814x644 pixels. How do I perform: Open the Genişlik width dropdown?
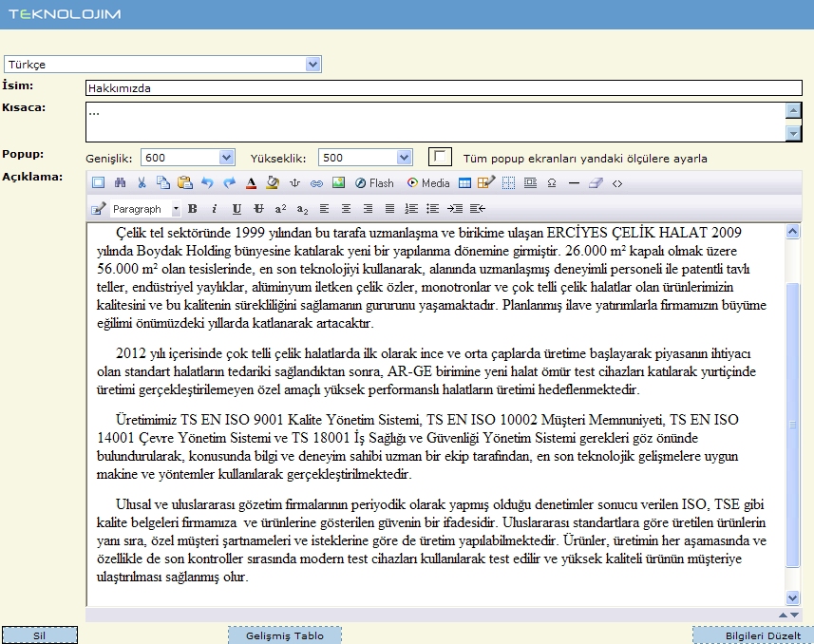click(188, 158)
